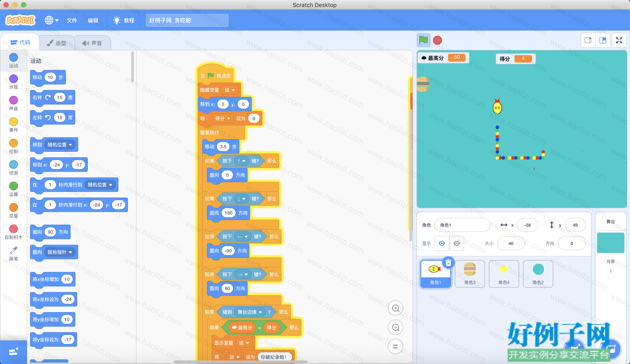This screenshot has width=630, height=364.
Task: Select the 运动 motion category
Action: pos(14,61)
